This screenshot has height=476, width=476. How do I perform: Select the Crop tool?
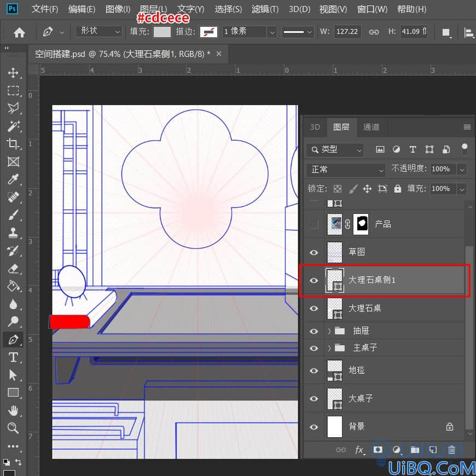click(x=13, y=143)
